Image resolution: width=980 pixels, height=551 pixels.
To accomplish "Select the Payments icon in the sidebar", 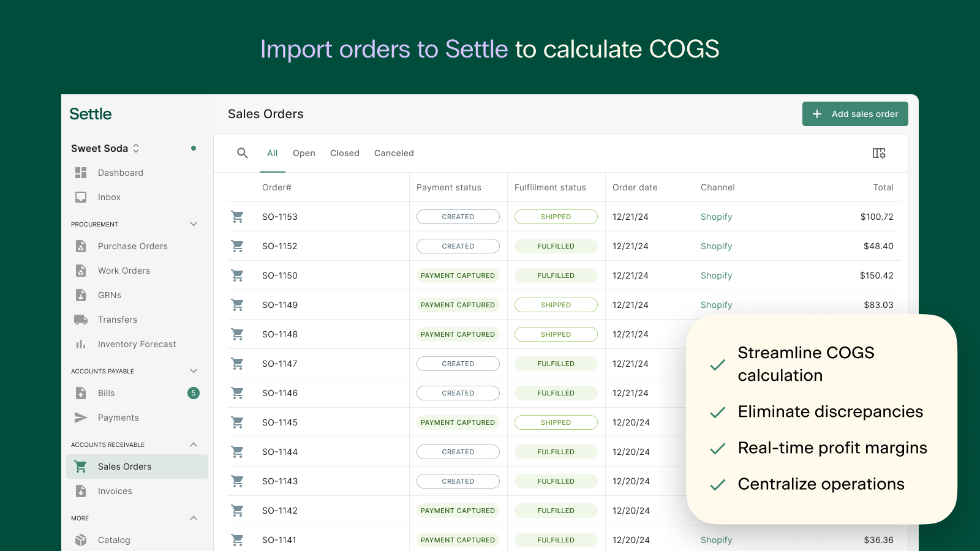I will (80, 418).
